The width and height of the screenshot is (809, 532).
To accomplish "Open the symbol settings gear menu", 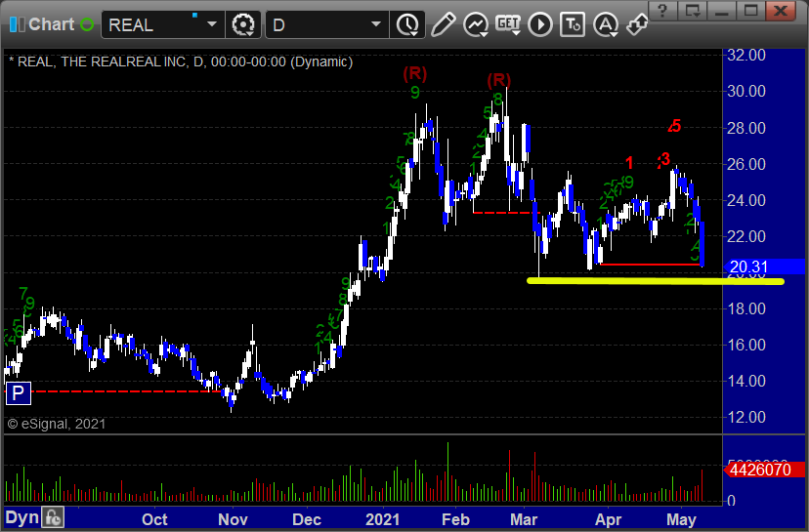I will [x=243, y=24].
